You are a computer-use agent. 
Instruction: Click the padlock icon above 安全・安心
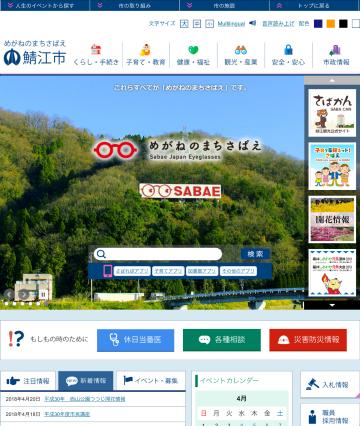(x=288, y=50)
